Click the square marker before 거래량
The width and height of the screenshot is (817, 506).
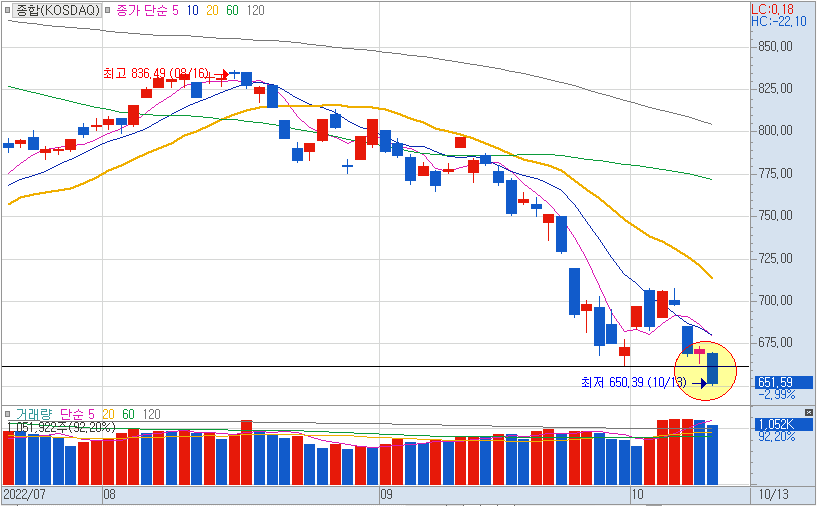click(7, 414)
